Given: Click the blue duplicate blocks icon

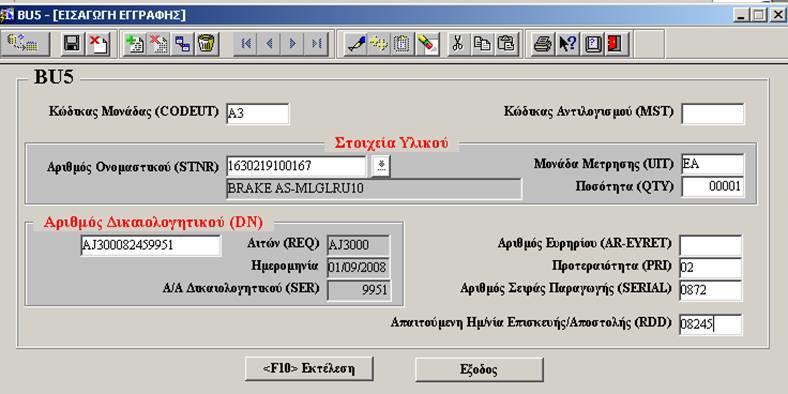Looking at the screenshot, I should pyautogui.click(x=183, y=44).
